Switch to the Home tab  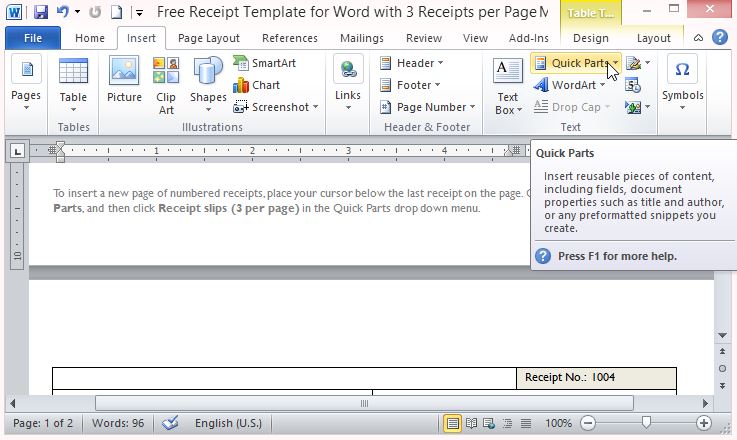[x=90, y=38]
